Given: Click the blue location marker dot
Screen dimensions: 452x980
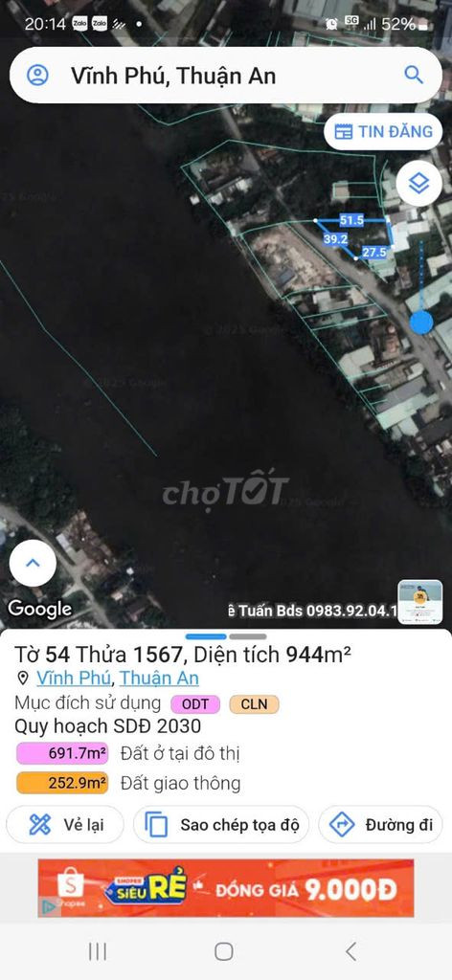Looking at the screenshot, I should coord(421,323).
